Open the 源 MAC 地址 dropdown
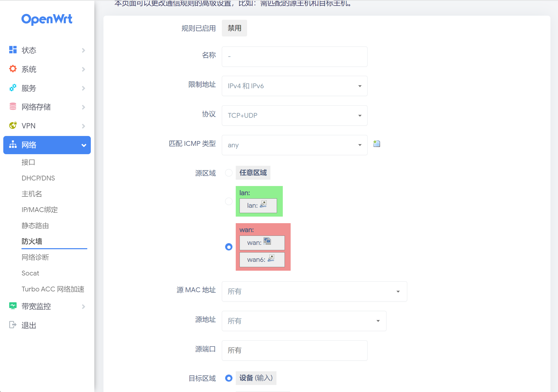 (x=314, y=291)
